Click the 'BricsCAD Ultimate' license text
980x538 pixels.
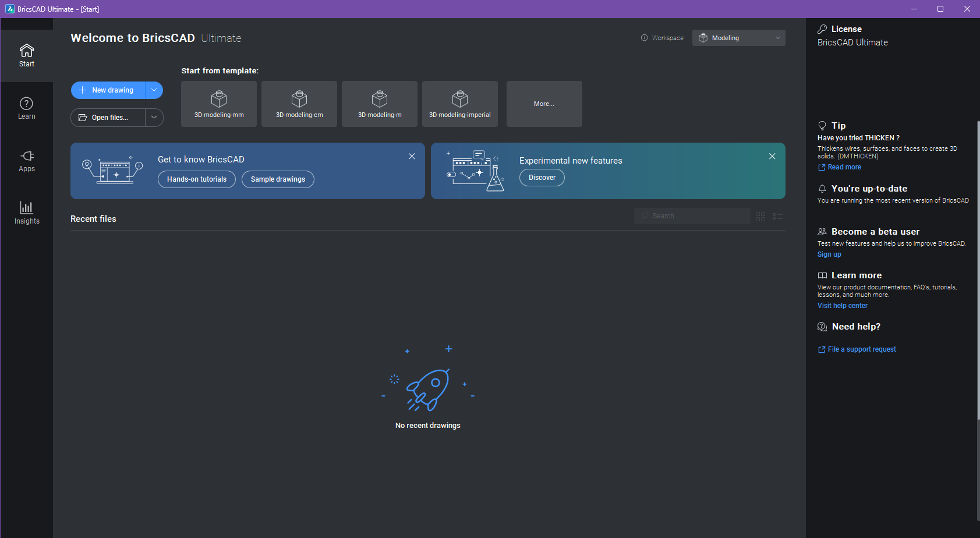[852, 43]
